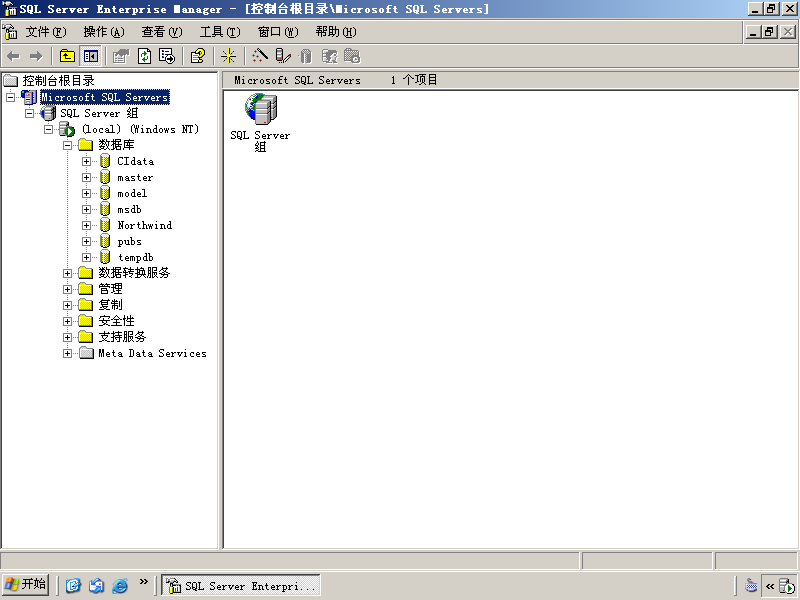Viewport: 800px width, 600px height.
Task: Click the 开始 Start button
Action: point(26,585)
